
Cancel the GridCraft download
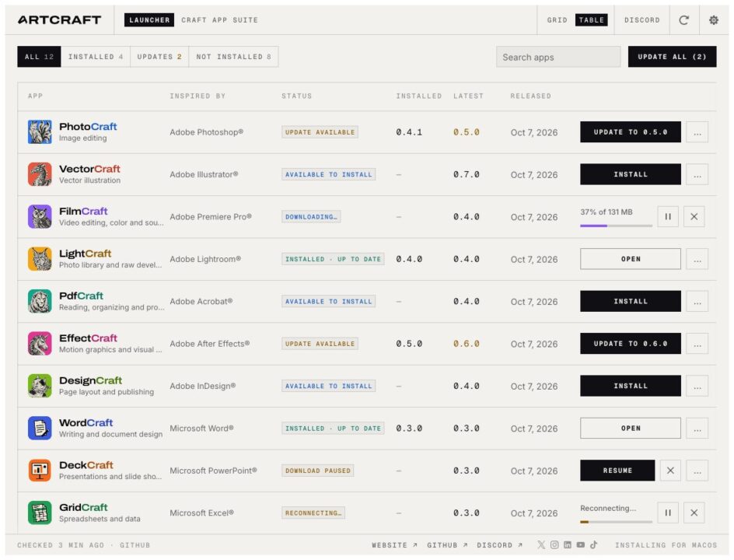coord(694,513)
